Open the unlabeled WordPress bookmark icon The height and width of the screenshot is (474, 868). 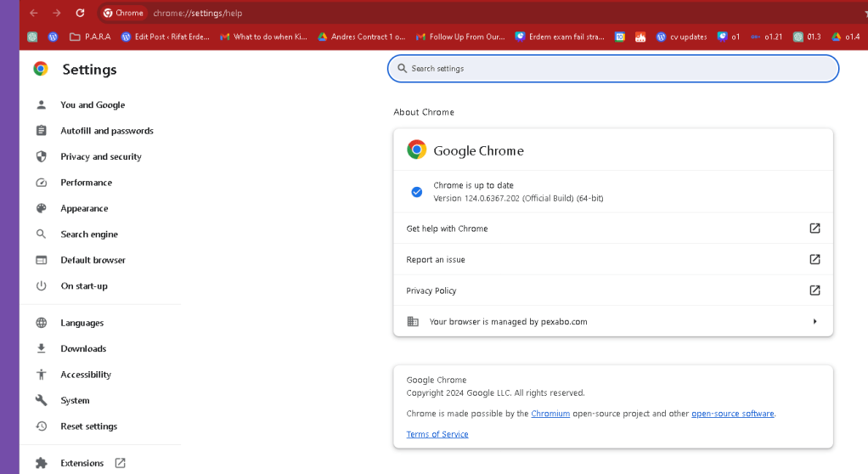(53, 37)
